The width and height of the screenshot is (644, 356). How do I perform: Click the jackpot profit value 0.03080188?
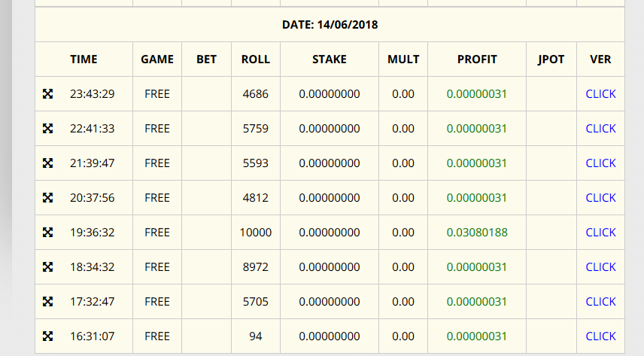point(477,233)
